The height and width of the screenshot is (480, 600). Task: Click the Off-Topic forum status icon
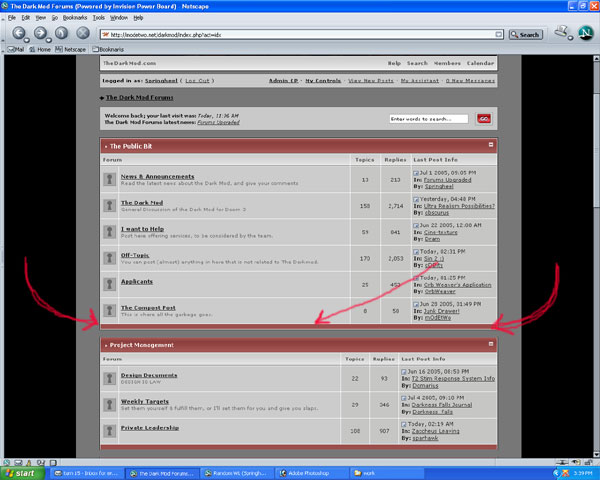pyautogui.click(x=110, y=258)
